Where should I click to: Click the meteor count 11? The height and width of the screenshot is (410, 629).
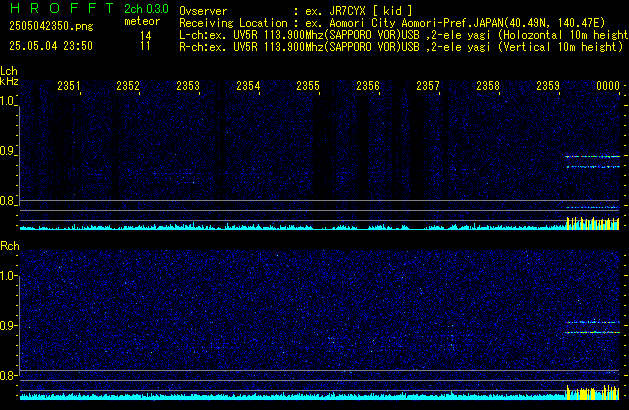coord(145,46)
